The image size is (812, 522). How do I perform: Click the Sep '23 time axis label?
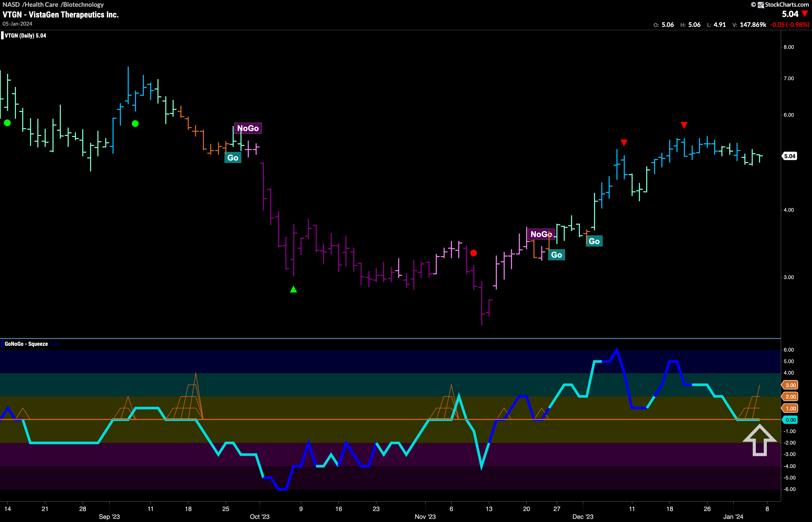[109, 517]
